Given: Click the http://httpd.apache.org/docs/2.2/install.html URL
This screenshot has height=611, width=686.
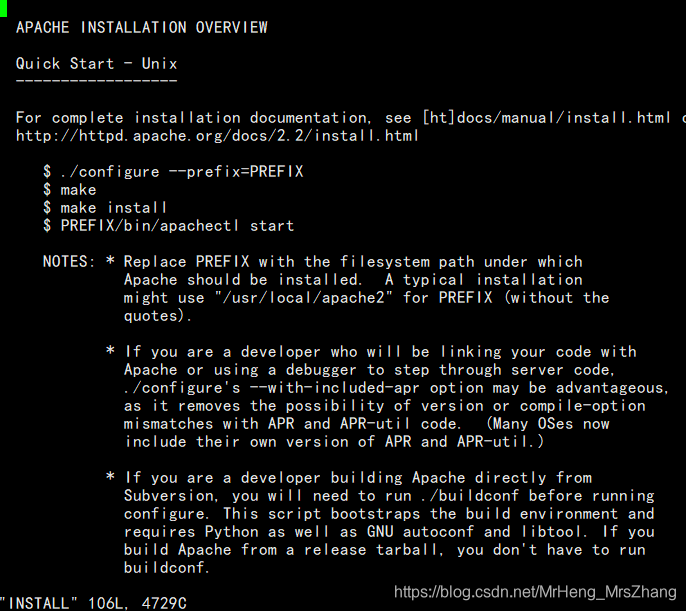Looking at the screenshot, I should (217, 136).
